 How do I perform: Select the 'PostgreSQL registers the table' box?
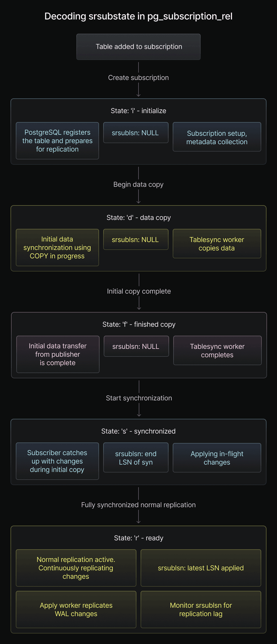tap(57, 141)
